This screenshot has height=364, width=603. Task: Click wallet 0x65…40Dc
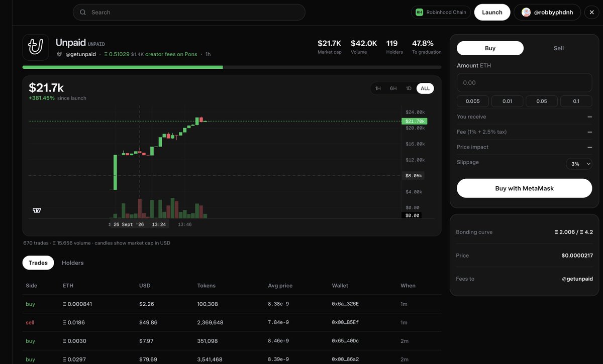click(x=345, y=341)
